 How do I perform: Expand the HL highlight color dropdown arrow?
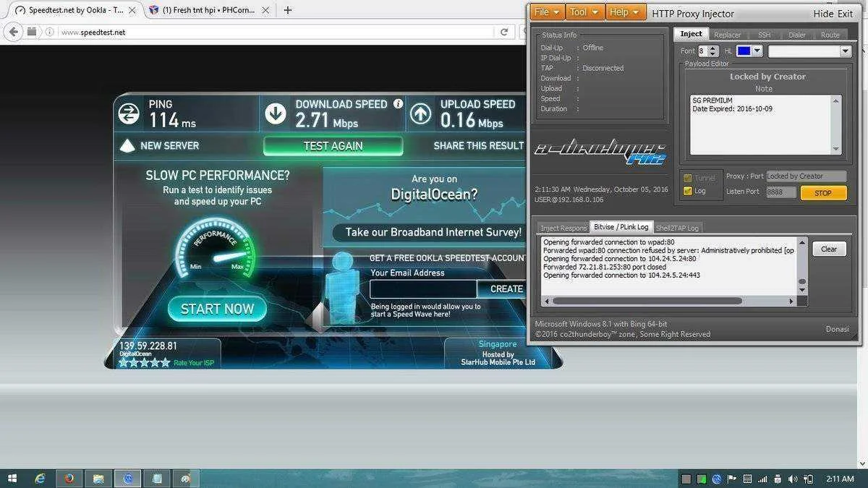click(x=757, y=51)
